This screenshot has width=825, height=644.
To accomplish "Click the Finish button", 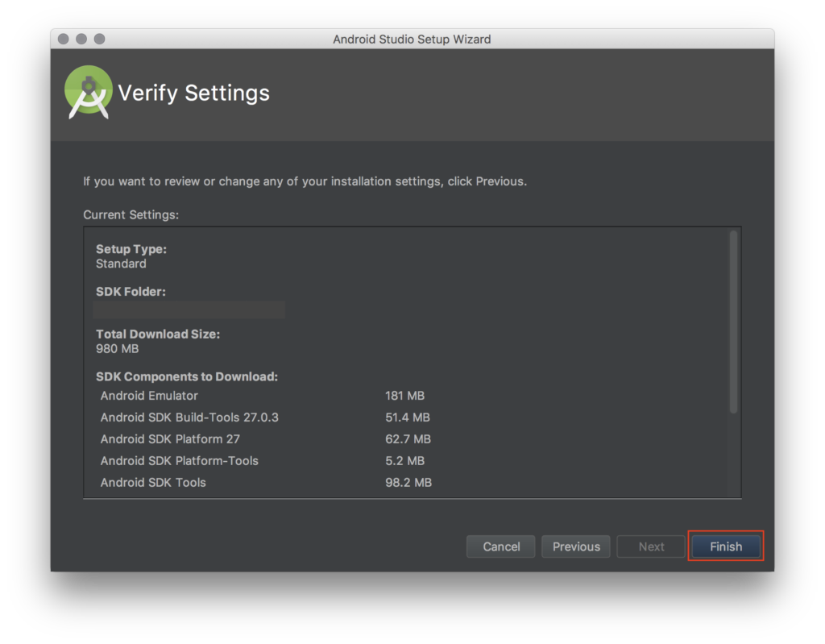I will 726,546.
